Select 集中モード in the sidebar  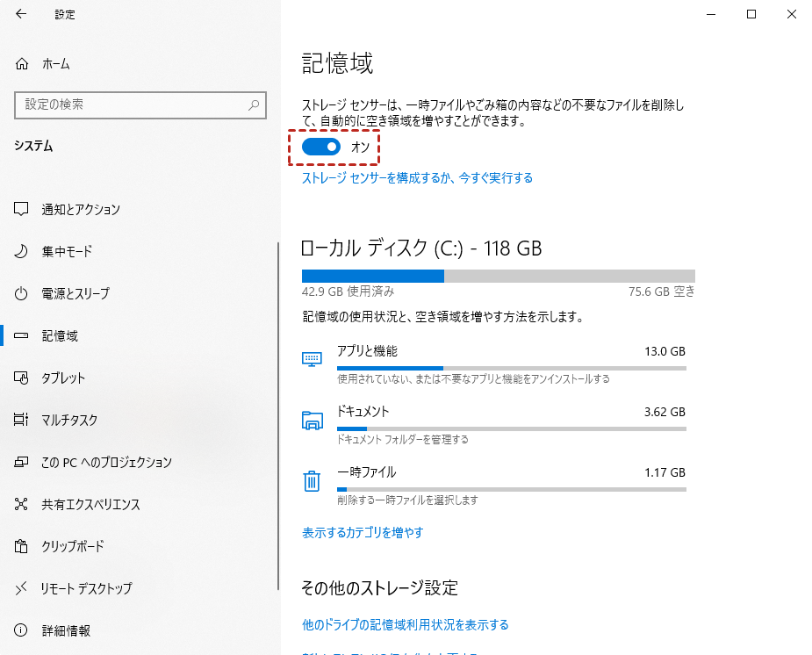[67, 252]
